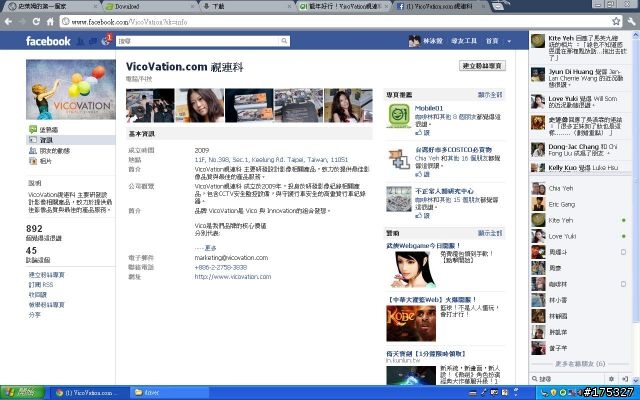Open the notifications globe with red badge
The image size is (640, 400).
tap(106, 40)
